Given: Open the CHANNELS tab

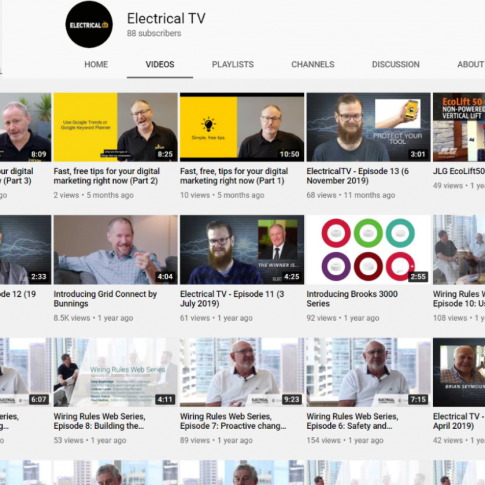Looking at the screenshot, I should coord(313,64).
